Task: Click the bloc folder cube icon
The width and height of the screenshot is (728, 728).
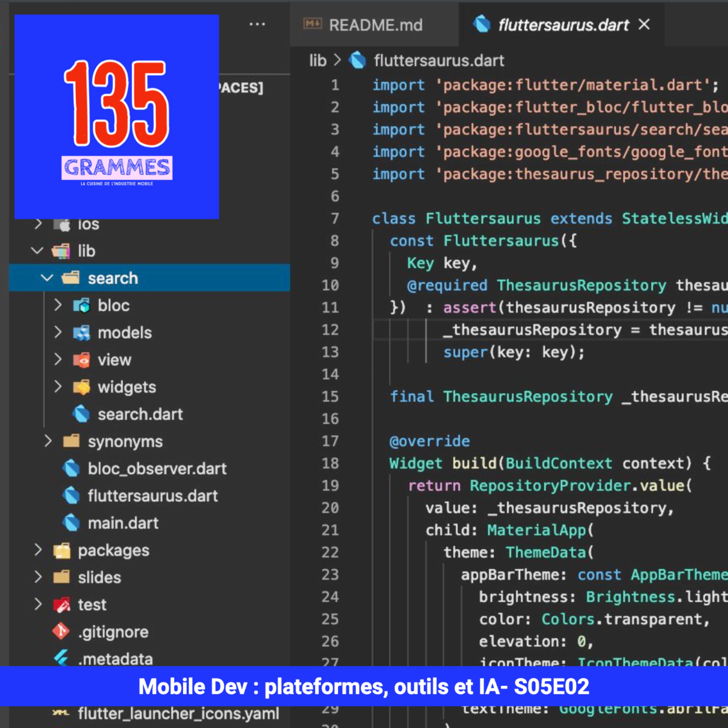Action: (x=81, y=305)
